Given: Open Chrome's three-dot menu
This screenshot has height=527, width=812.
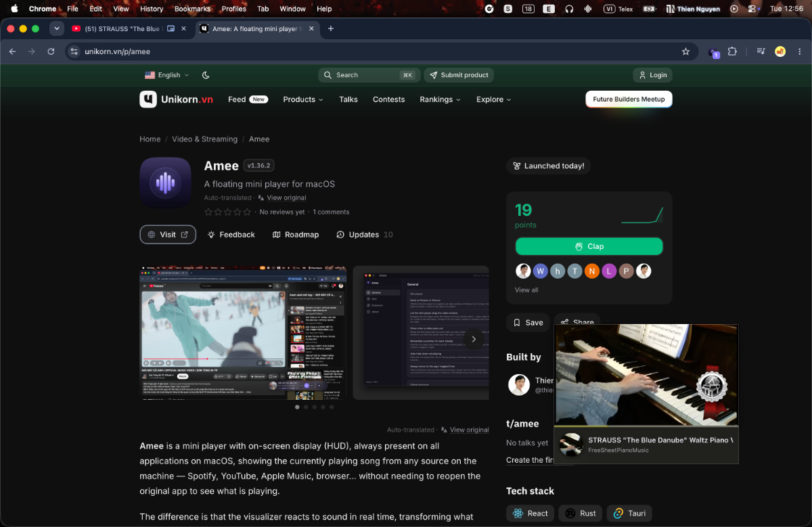Looking at the screenshot, I should point(798,51).
